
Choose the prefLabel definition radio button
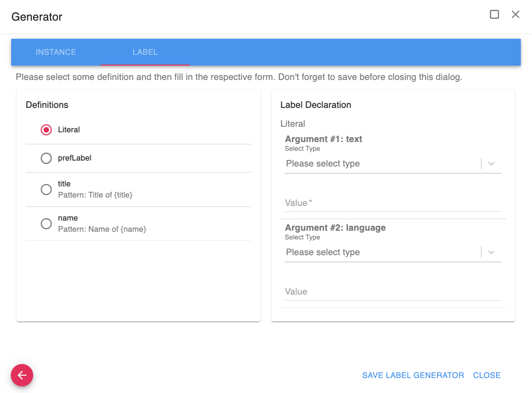[x=46, y=158]
